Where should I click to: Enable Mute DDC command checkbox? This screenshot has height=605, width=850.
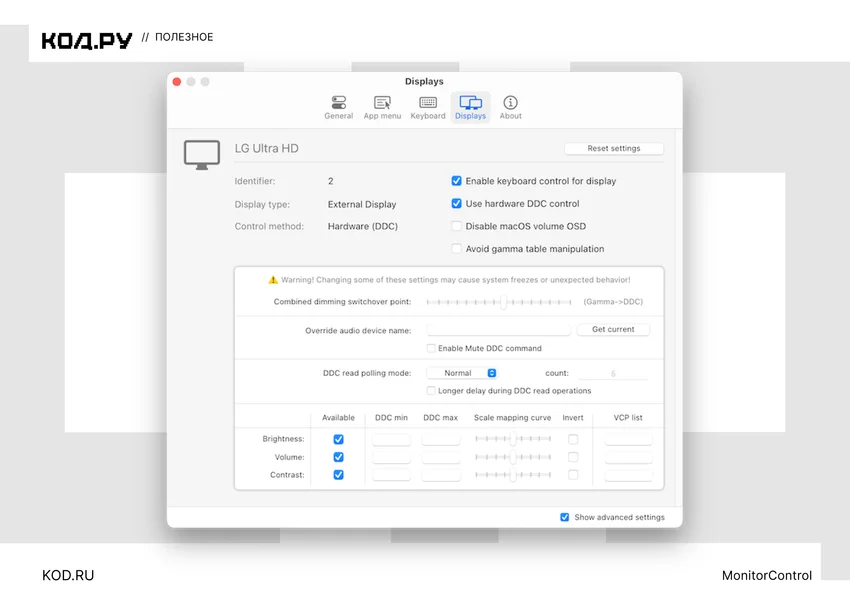431,348
